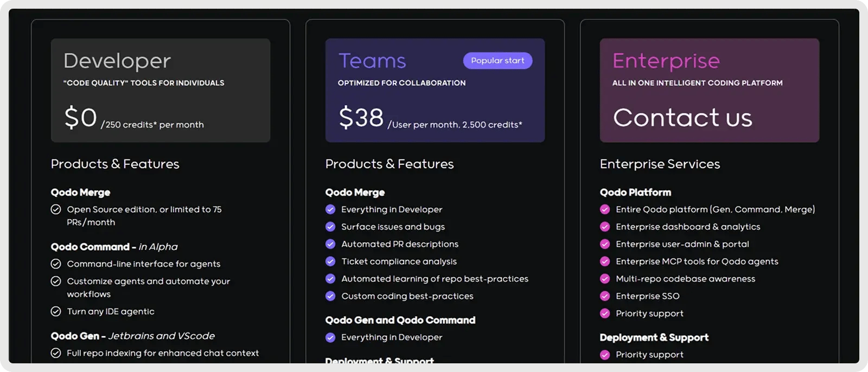The height and width of the screenshot is (372, 868).
Task: Click the "OPTIMIZED FOR COLLABORATION" tagline
Action: 402,83
